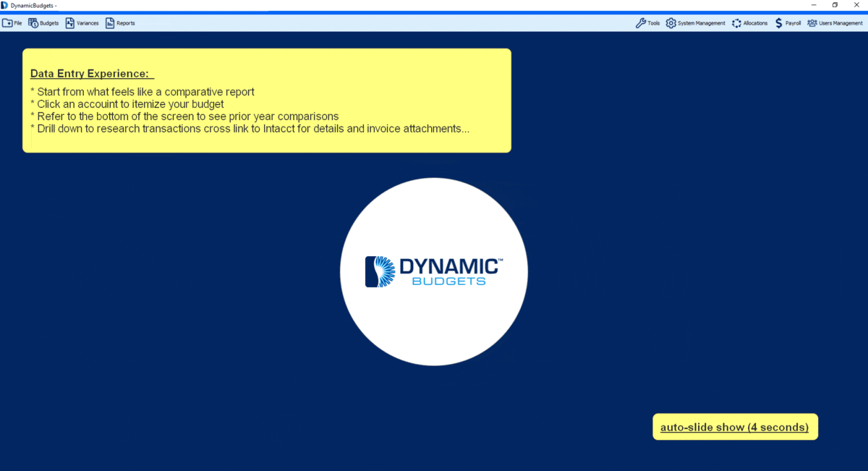Restore down the DynamicBudgets window
Viewport: 868px width, 471px height.
tap(835, 5)
